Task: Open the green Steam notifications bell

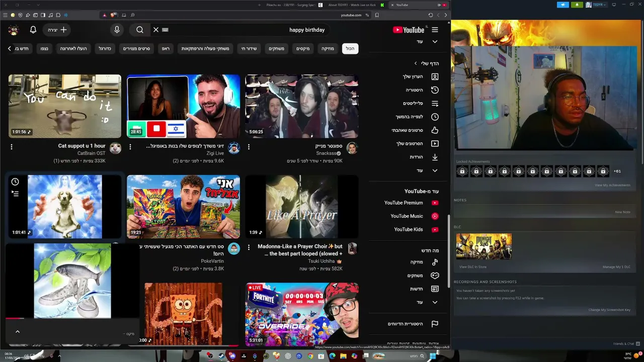Action: coord(577,5)
